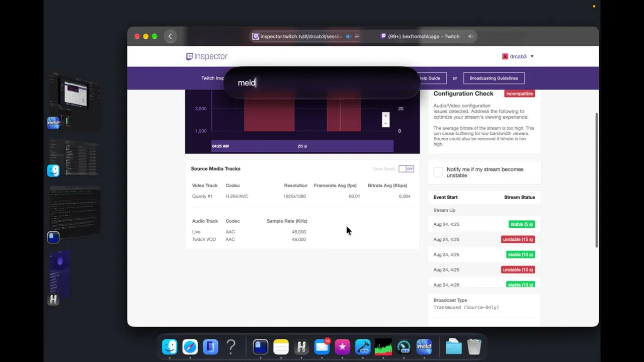644x362 pixels.
Task: Click the Twitch Inspector logo
Action: coord(207,56)
